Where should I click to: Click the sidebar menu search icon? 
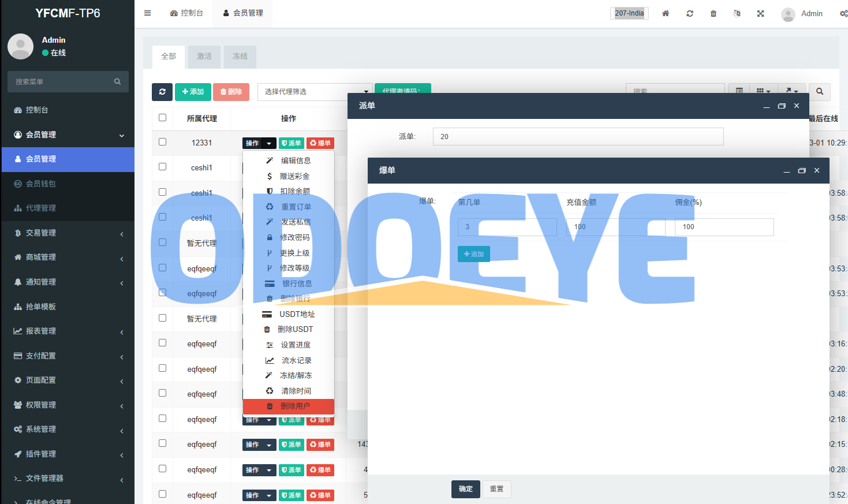coord(118,82)
